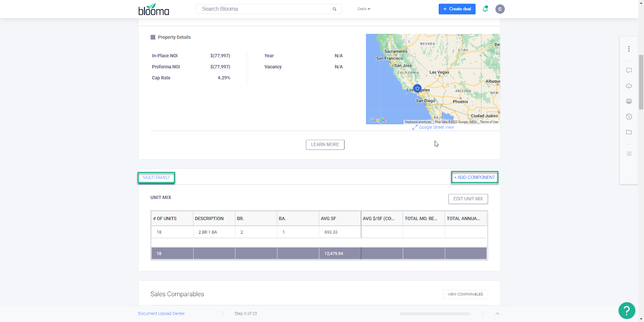The height and width of the screenshot is (322, 644).
Task: Click the step progress bar
Action: coord(435,314)
